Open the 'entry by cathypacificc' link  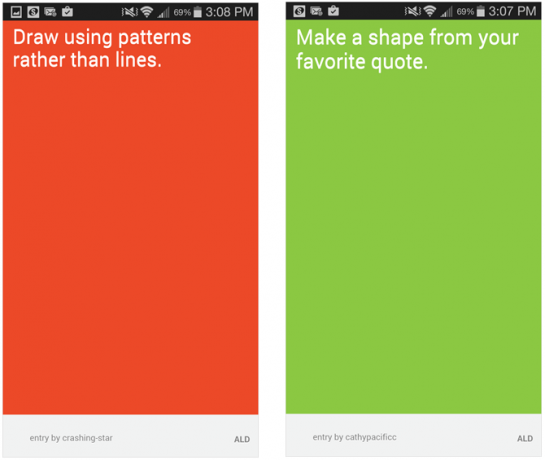354,437
